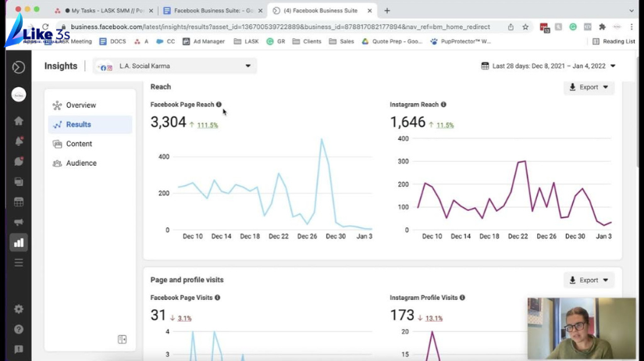Select Overview in Insights menu
This screenshot has height=361, width=644.
coord(90,105)
